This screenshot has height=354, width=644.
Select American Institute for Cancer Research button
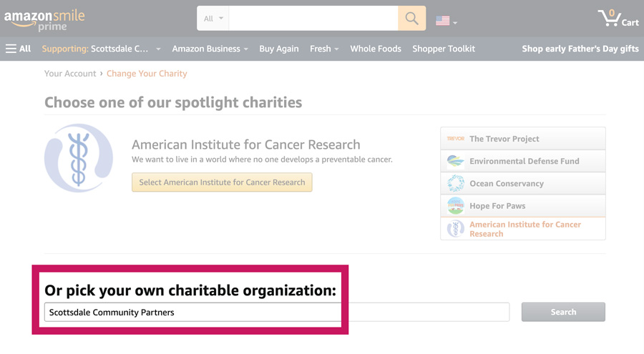coord(222,182)
